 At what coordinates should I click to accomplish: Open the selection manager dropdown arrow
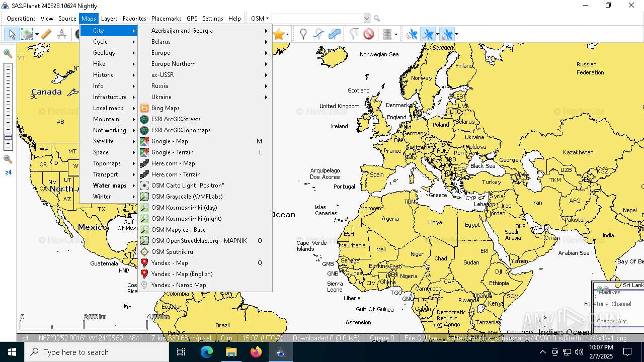(37, 34)
